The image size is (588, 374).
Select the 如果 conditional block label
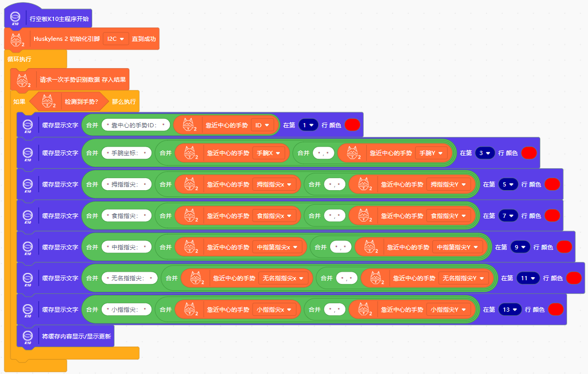click(x=19, y=102)
